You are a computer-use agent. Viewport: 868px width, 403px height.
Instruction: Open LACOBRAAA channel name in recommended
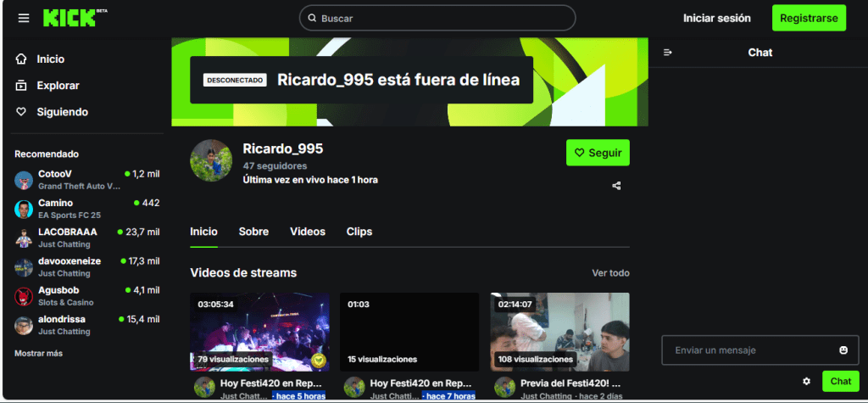(68, 232)
